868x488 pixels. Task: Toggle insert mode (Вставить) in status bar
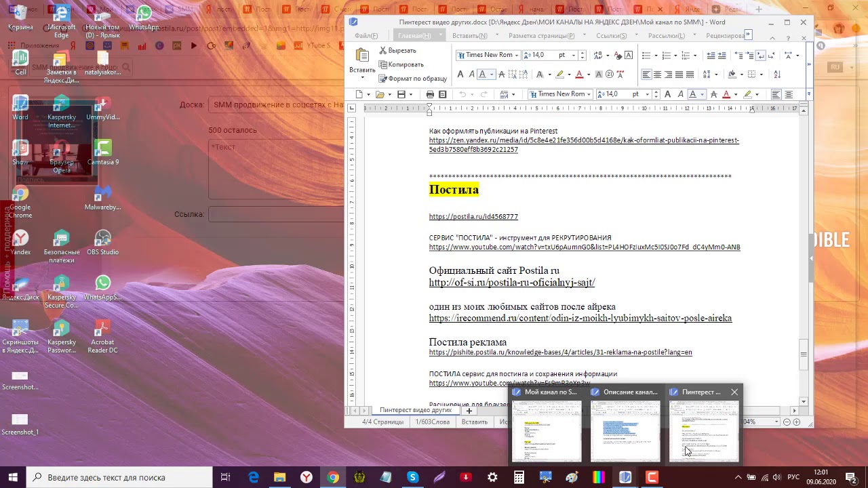pos(475,422)
